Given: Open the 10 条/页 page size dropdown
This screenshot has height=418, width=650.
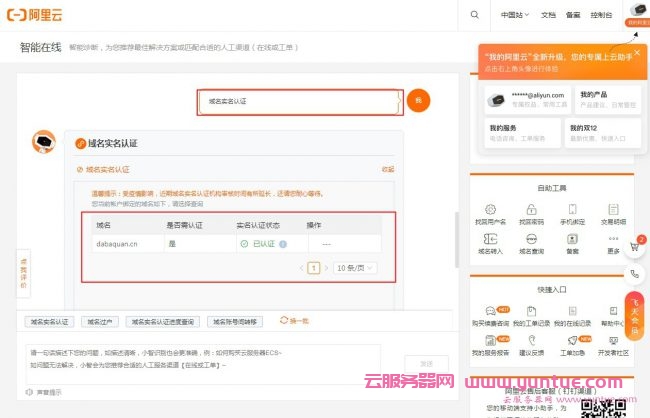Looking at the screenshot, I should point(355,268).
